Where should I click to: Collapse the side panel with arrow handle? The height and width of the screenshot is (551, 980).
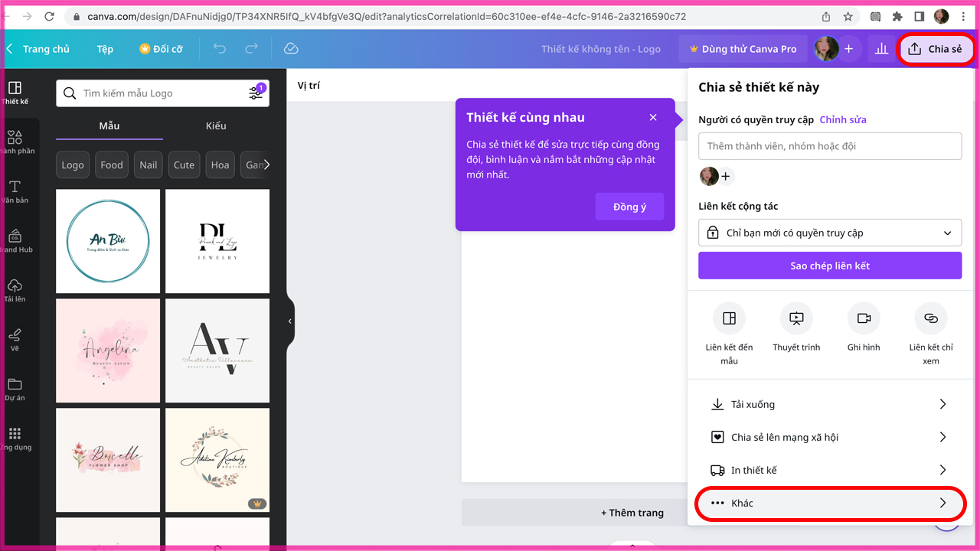pos(290,321)
